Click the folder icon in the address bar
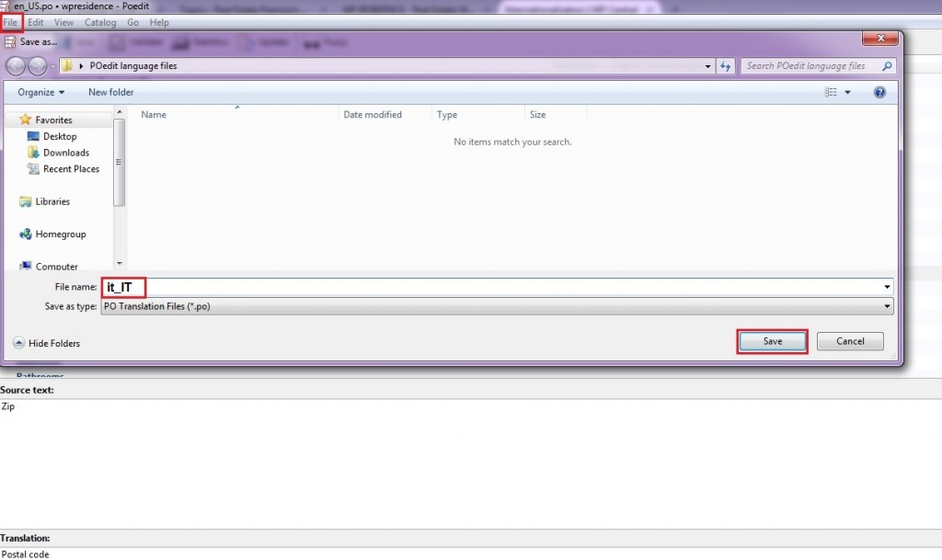The image size is (942, 560). [x=67, y=65]
